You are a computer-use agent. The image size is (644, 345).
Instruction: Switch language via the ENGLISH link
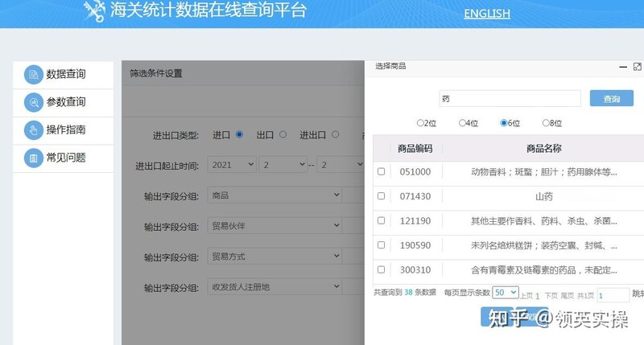[x=487, y=13]
